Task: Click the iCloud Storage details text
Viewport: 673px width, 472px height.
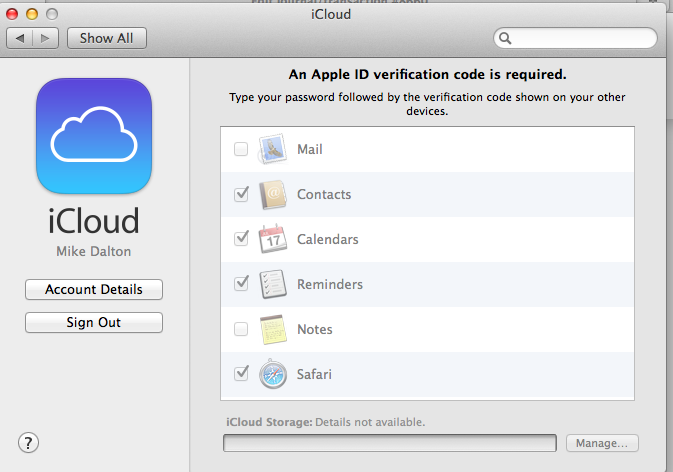Action: [x=326, y=422]
